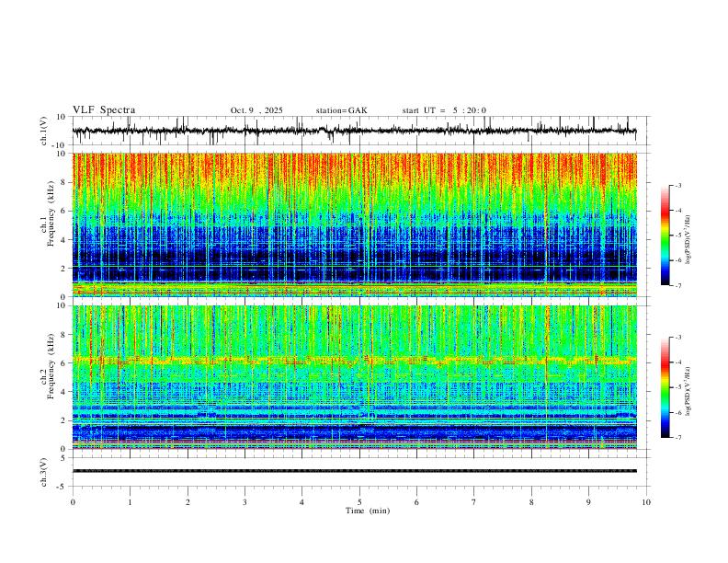The height and width of the screenshot is (563, 728).
Task: Click time axis tick label "4"
Action: point(301,502)
